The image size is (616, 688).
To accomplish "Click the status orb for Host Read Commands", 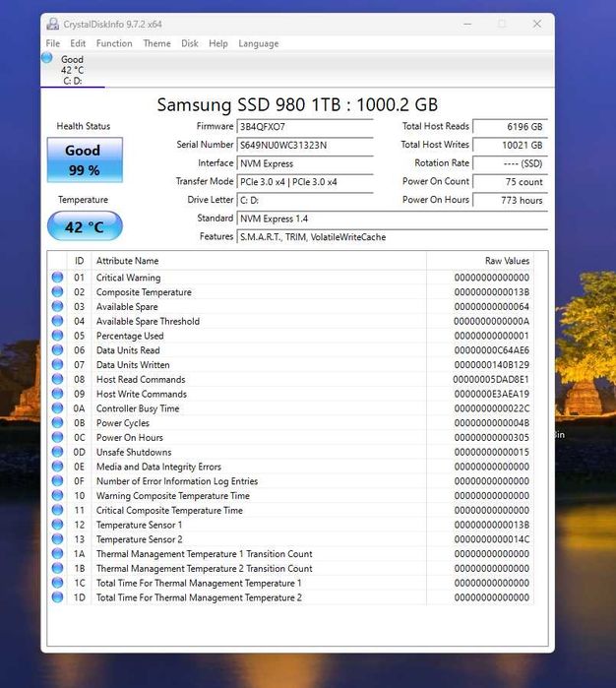I will coord(57,379).
